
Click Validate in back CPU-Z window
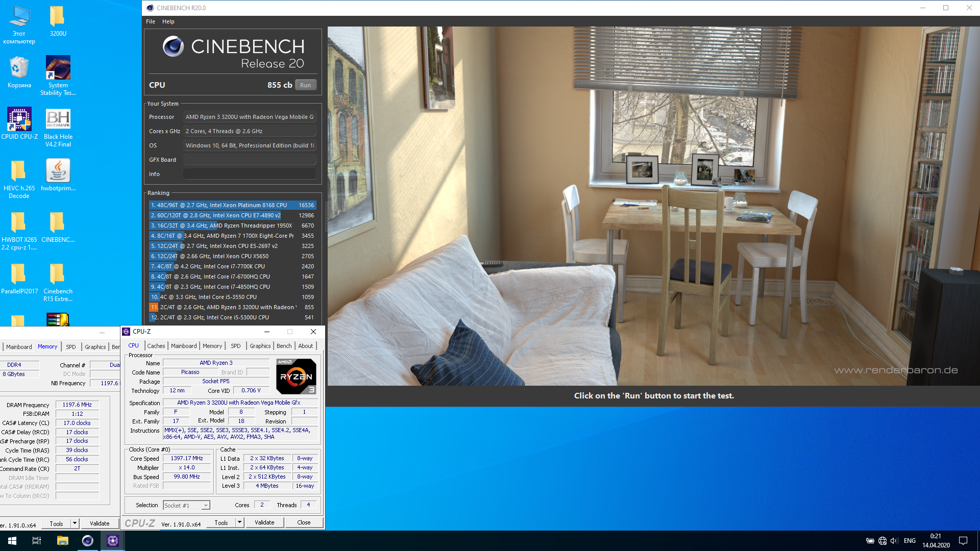pyautogui.click(x=100, y=523)
